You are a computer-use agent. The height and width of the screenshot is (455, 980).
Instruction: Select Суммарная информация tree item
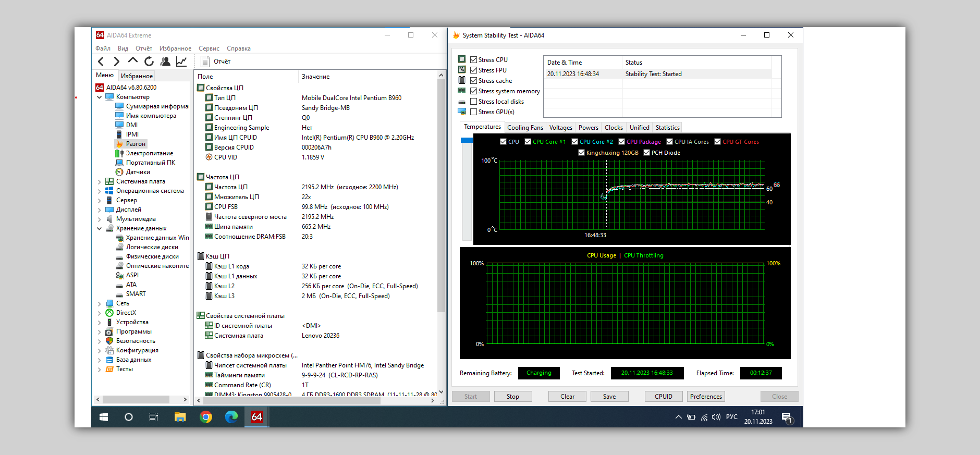pos(152,106)
